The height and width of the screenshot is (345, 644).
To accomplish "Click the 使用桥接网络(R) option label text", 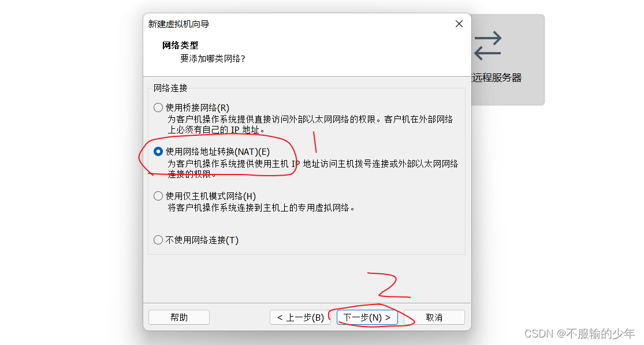I will coord(198,107).
